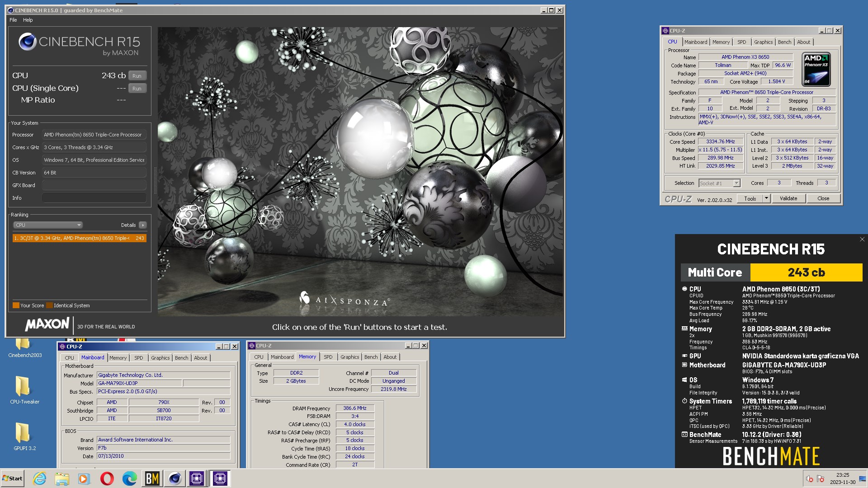Viewport: 868px width, 488px height.
Task: Click the Mainboard Model value GA-MA790X-UD3P
Action: point(139,383)
